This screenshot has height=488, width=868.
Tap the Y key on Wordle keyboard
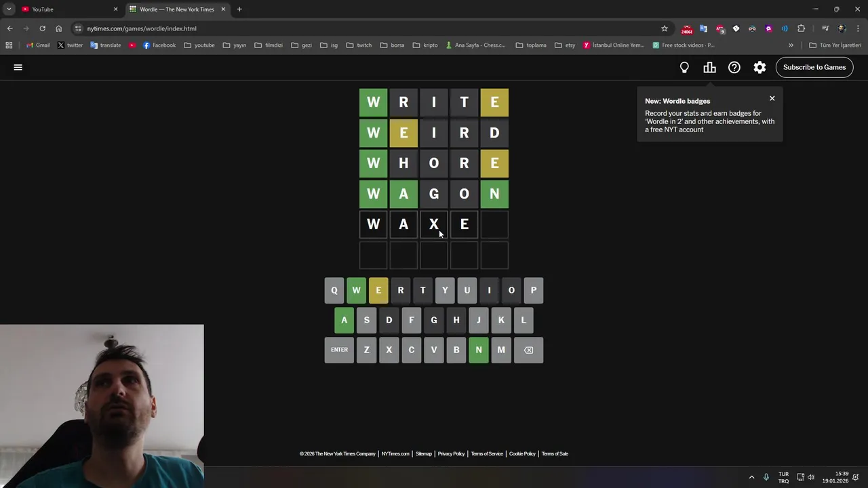[x=445, y=290]
